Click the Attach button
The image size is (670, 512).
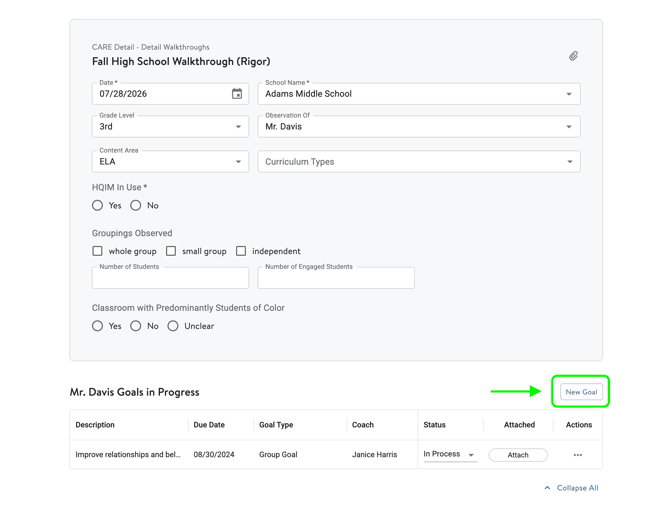tap(518, 455)
